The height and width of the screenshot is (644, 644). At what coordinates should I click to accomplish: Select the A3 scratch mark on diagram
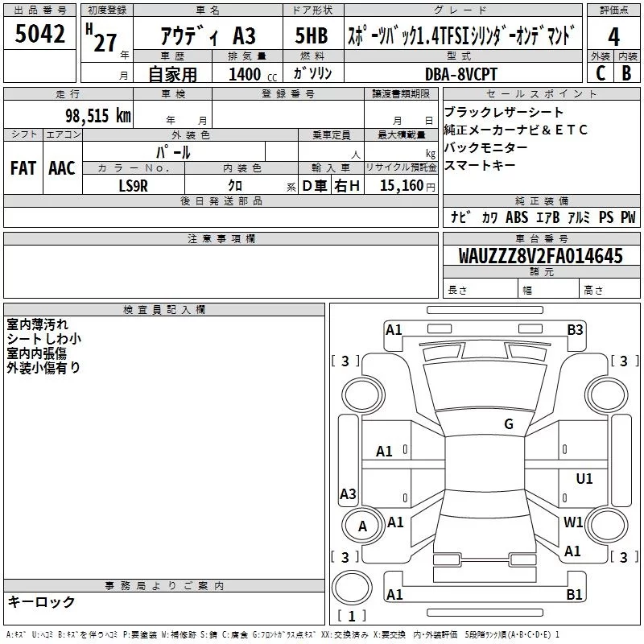(x=348, y=493)
